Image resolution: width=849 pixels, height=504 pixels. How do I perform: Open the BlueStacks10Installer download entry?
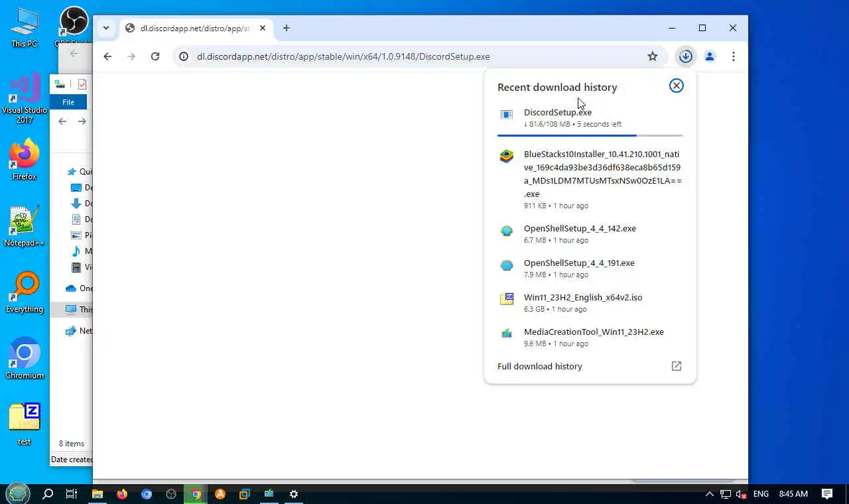coord(590,179)
